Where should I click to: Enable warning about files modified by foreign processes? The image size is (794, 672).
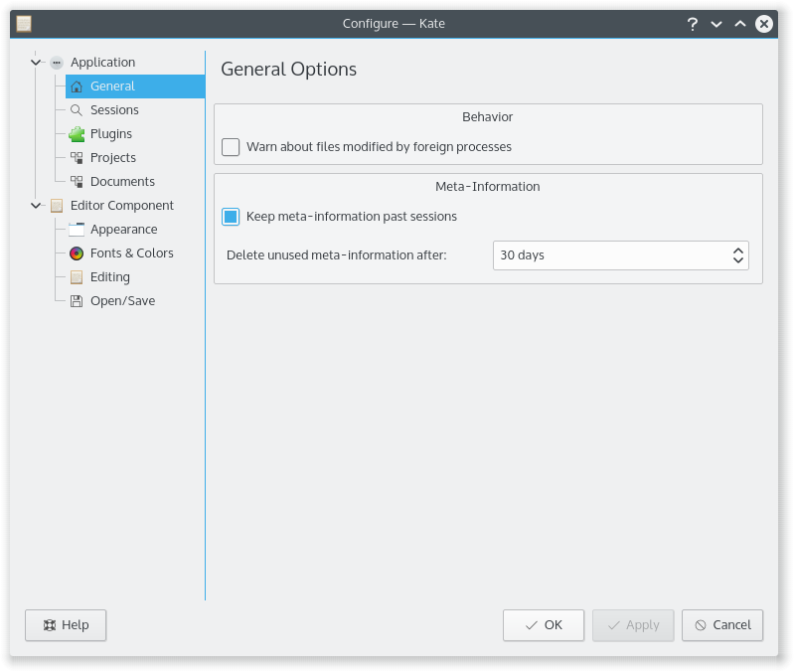[x=231, y=147]
